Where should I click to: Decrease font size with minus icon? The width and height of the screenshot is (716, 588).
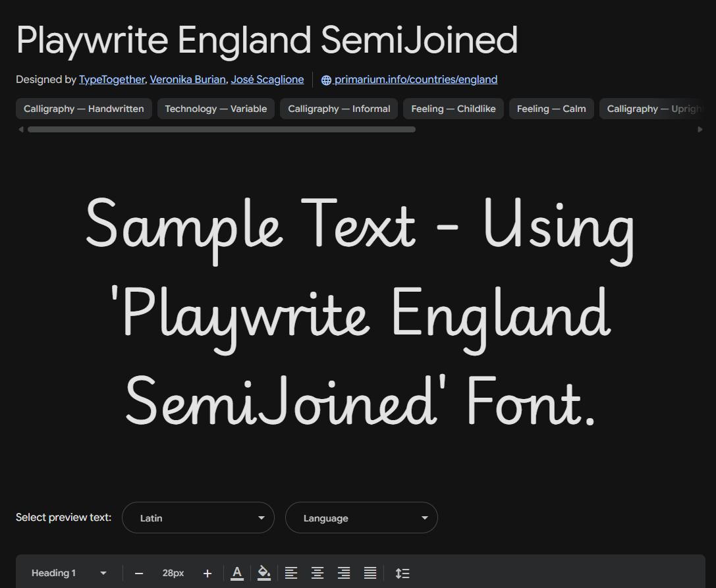139,573
